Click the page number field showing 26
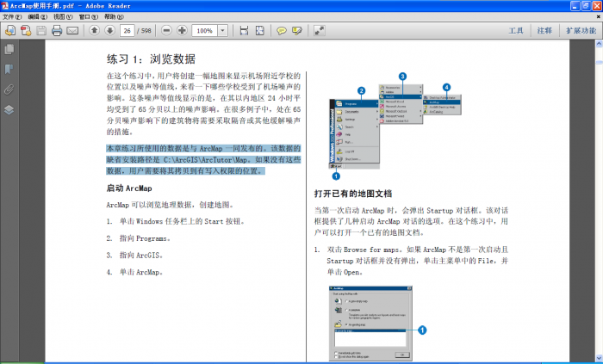The width and height of the screenshot is (603, 364). tap(127, 31)
